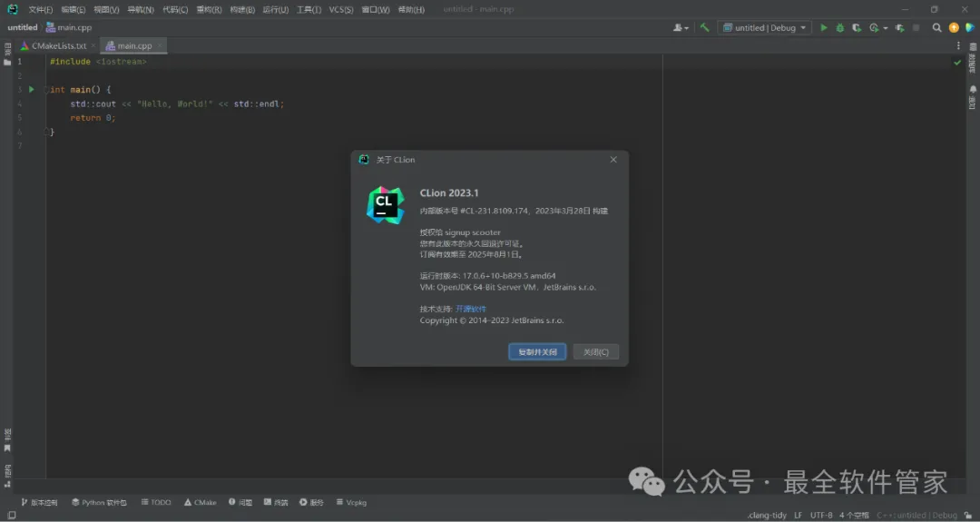Close the 关于 CLion dialog with X
Screen dimensions: 980x522
pyautogui.click(x=613, y=160)
